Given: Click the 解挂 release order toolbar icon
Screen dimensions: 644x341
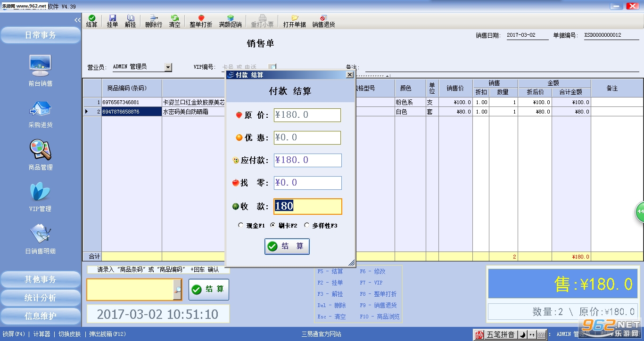Looking at the screenshot, I should [x=130, y=21].
